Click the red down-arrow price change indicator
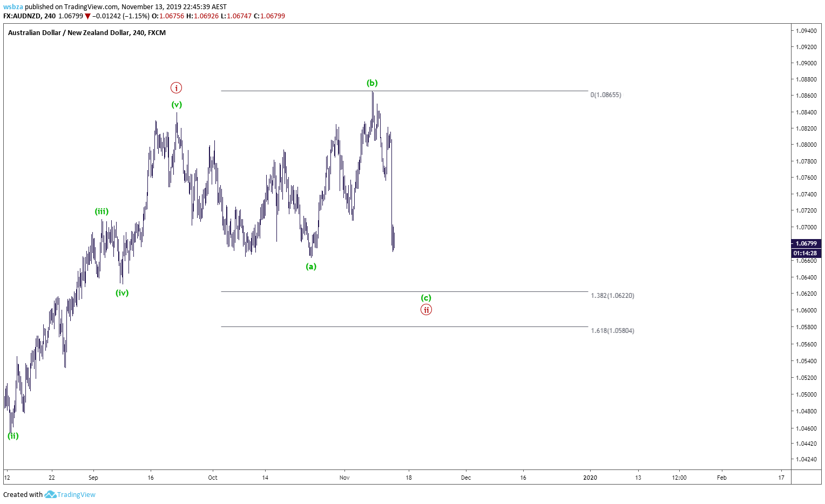 [x=88, y=16]
